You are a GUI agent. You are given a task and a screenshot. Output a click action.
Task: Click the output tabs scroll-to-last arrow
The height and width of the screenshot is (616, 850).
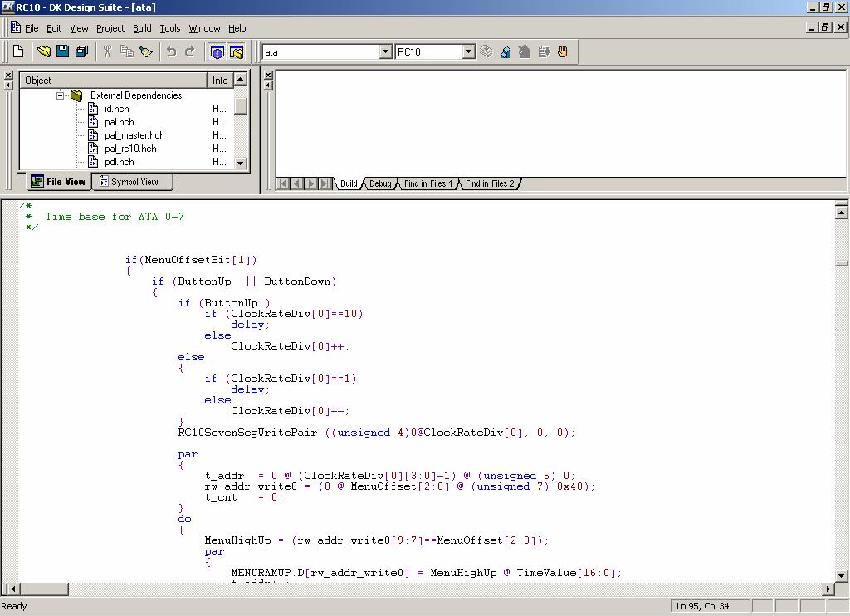pyautogui.click(x=325, y=183)
